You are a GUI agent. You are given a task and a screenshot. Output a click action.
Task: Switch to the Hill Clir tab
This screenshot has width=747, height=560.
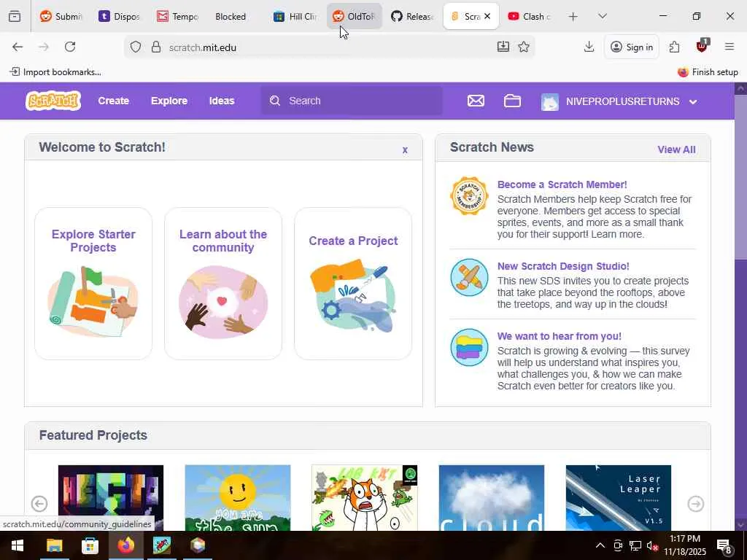tap(295, 16)
